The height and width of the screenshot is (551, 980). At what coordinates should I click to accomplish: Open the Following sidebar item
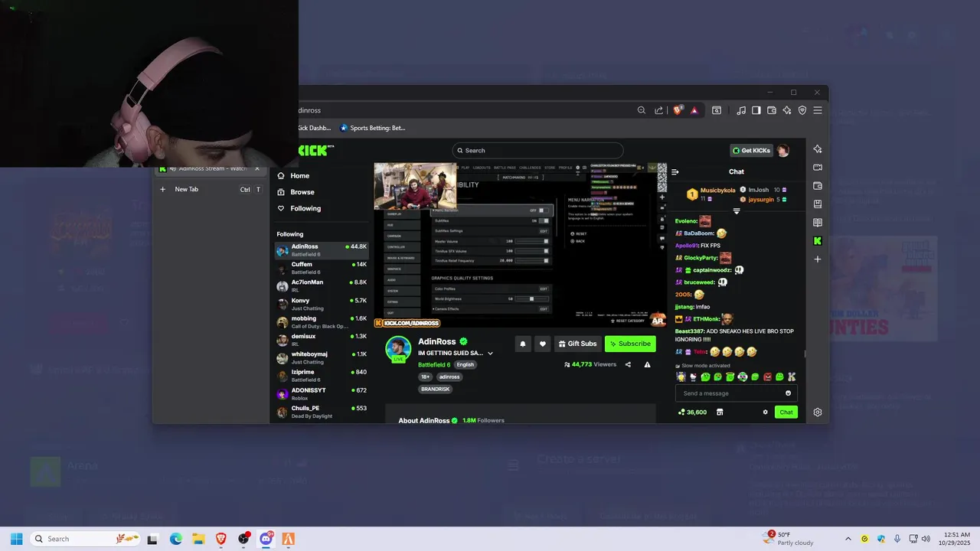305,208
